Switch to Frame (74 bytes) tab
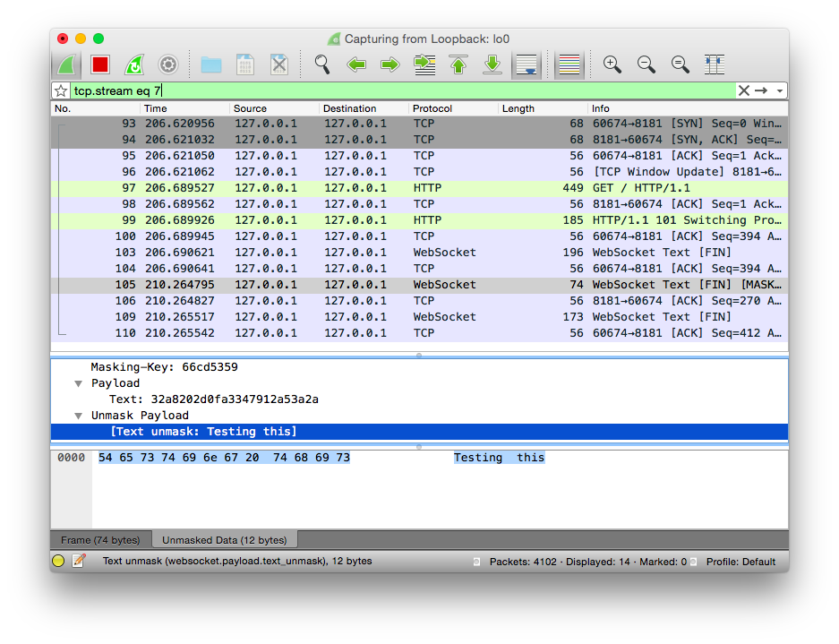Image resolution: width=839 pixels, height=644 pixels. click(100, 540)
